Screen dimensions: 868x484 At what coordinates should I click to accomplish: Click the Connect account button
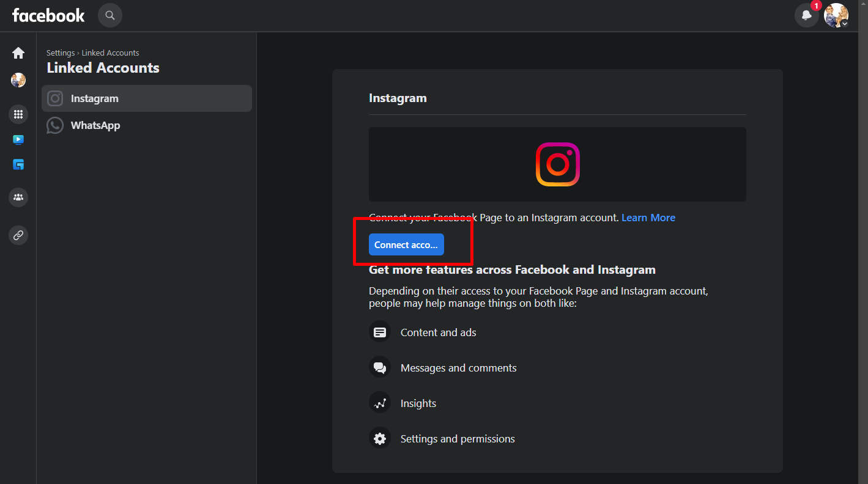(406, 245)
